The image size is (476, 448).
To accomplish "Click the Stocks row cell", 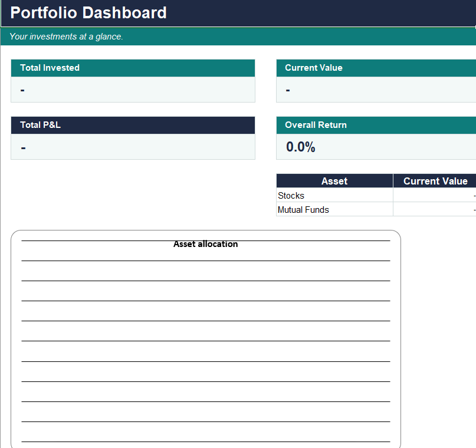I will point(334,195).
